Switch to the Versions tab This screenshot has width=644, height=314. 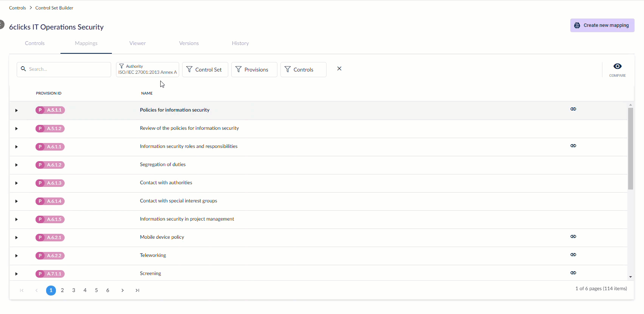coord(189,44)
